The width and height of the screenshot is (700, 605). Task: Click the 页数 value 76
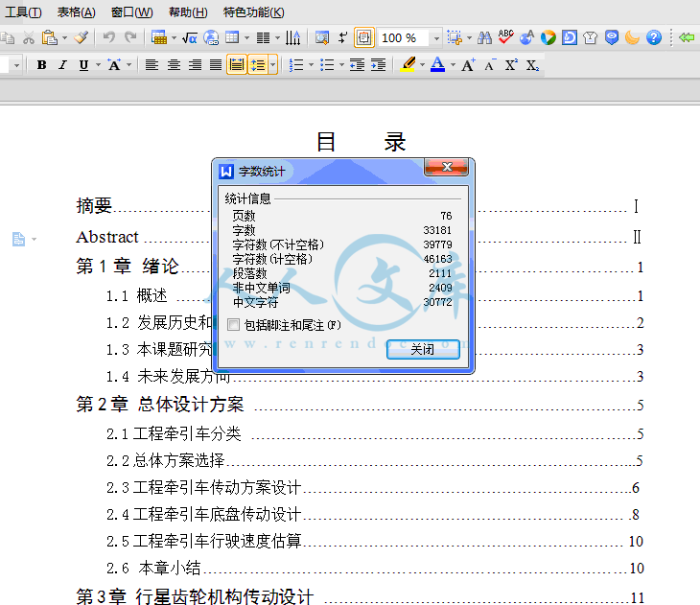click(446, 216)
